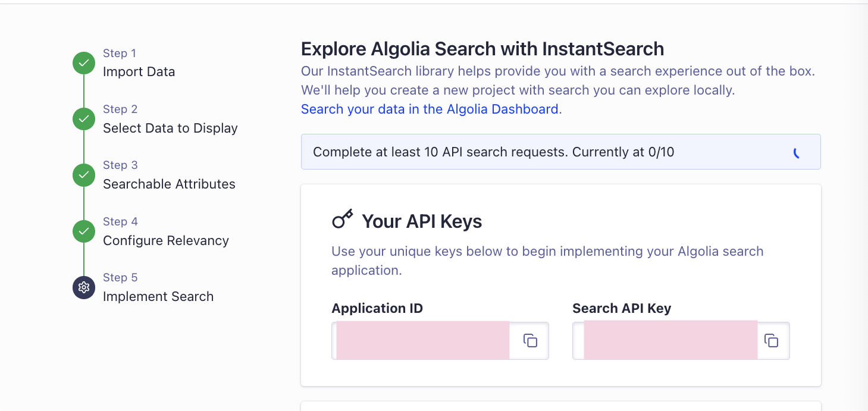Copy the Search API Key value

[771, 341]
